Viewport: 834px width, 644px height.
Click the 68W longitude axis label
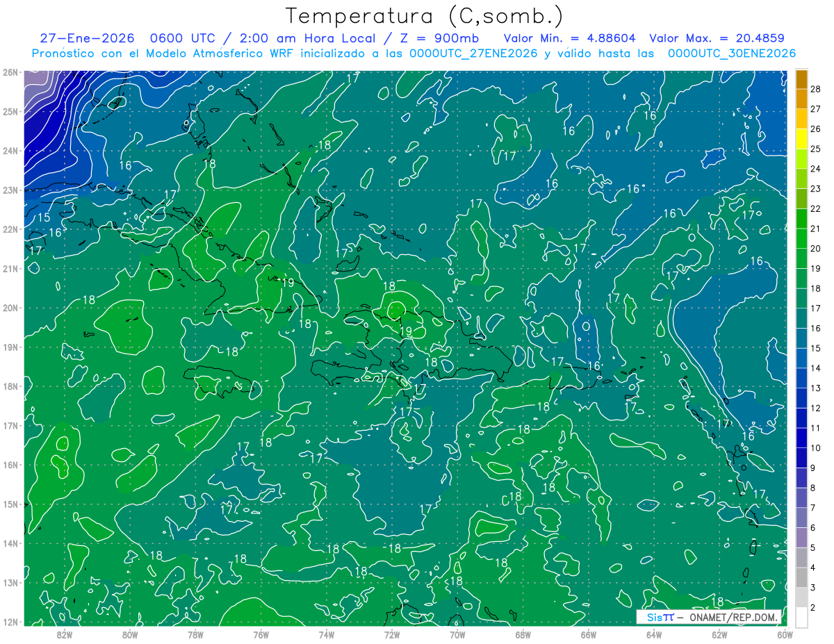(523, 634)
